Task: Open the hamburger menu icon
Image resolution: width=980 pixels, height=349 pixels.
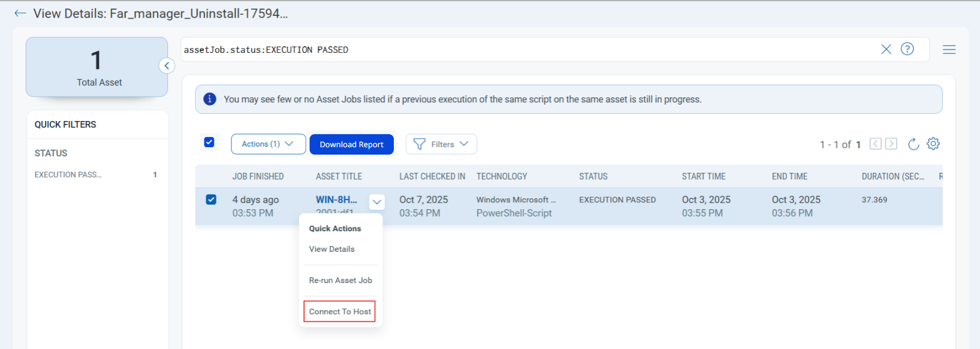Action: [949, 49]
